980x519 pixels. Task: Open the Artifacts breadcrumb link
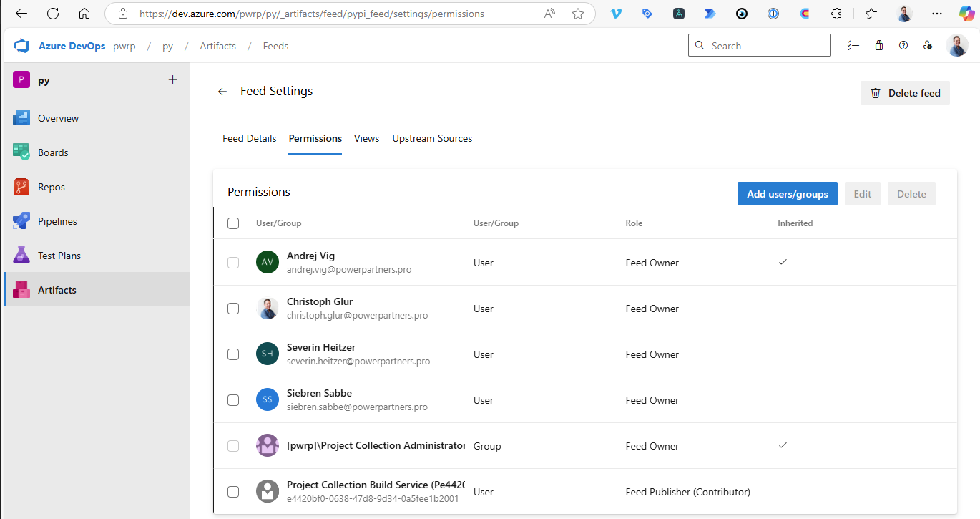[x=217, y=46]
